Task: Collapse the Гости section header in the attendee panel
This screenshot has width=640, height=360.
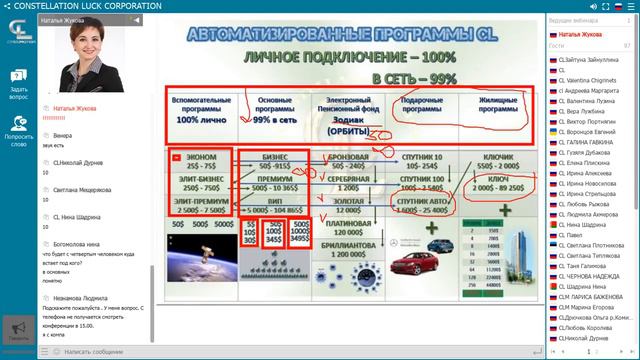Action: tap(590, 46)
